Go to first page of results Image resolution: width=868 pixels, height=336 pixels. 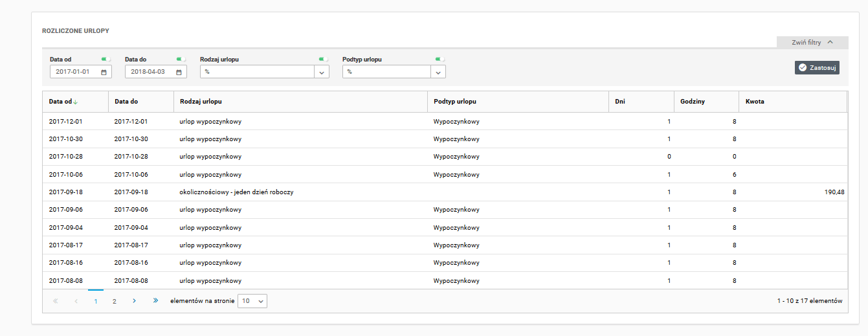click(55, 301)
